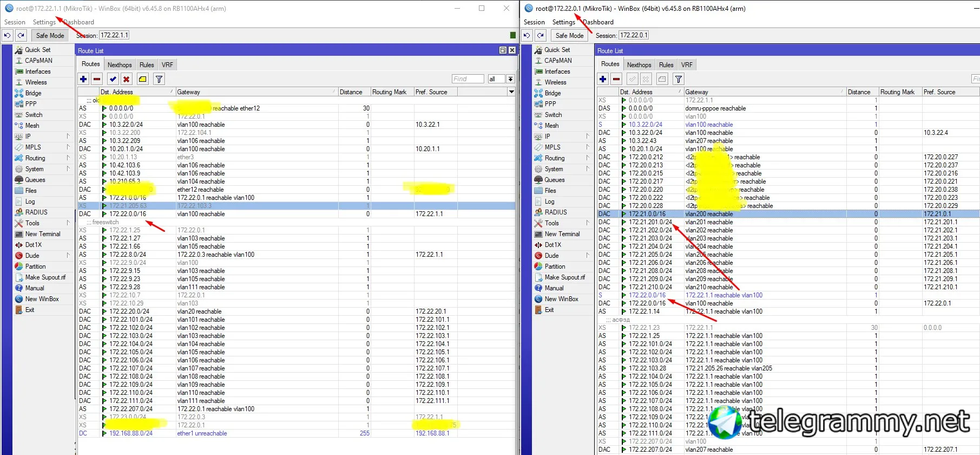This screenshot has width=980, height=455.
Task: Click the remove route minus icon in 172.22.0.1 window
Action: pos(616,79)
